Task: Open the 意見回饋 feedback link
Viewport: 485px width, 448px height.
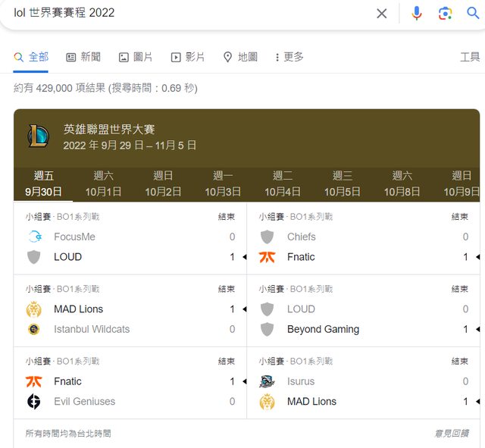Action: 452,434
